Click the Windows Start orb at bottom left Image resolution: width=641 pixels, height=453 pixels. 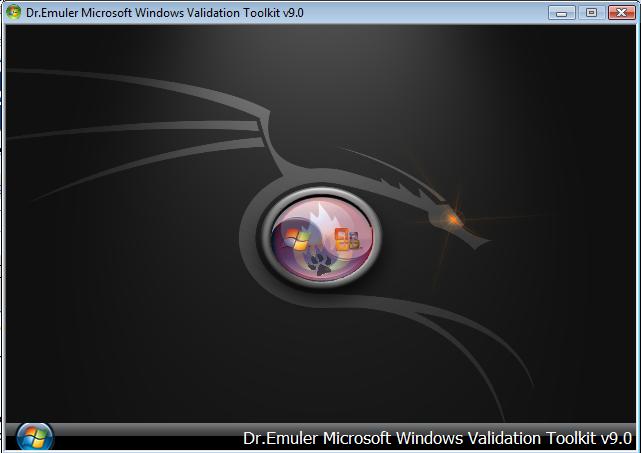35,437
